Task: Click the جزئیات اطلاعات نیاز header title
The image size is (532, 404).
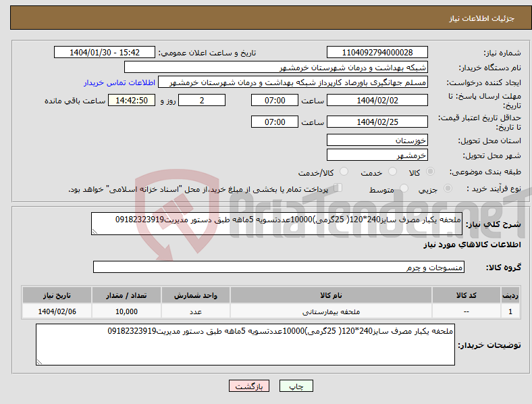Action: pos(481,18)
